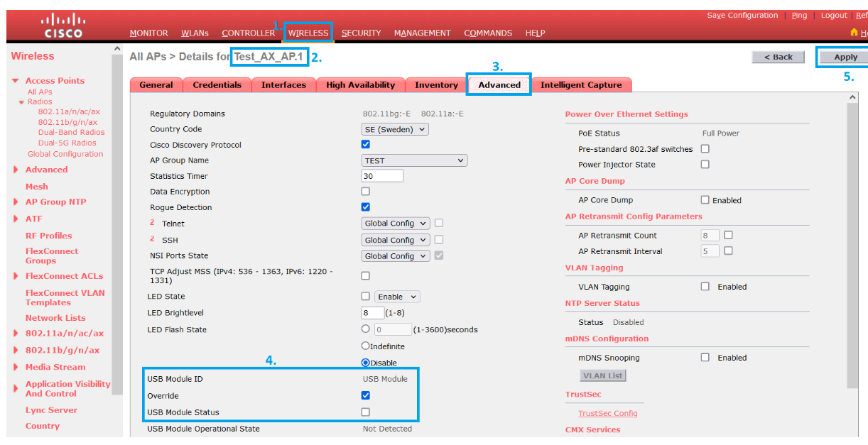Open RF Profiles in the sidebar
868x445 pixels.
[48, 236]
